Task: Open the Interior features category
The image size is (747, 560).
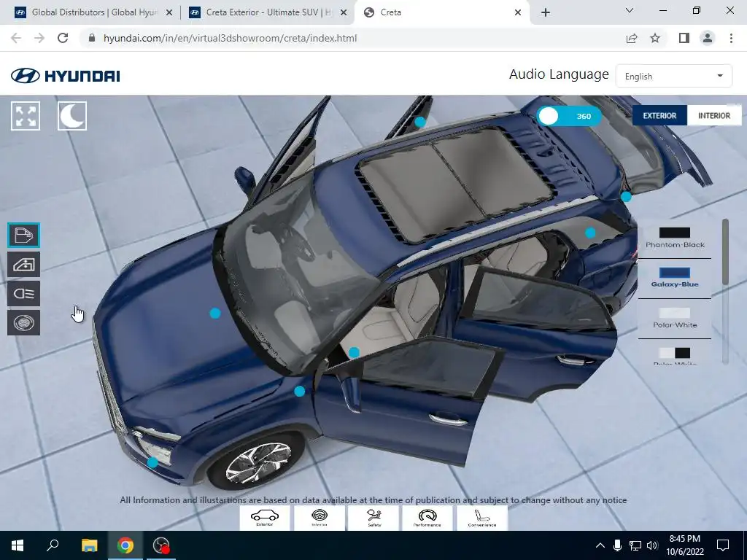Action: [320, 518]
